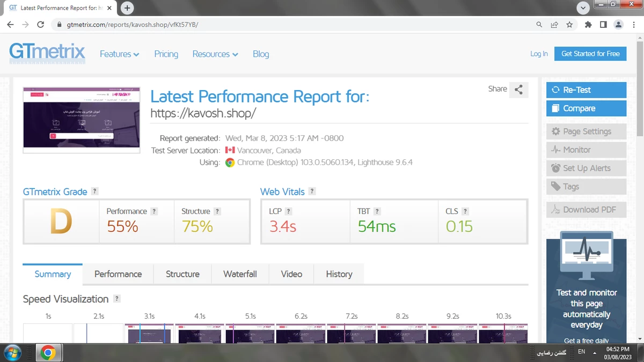The height and width of the screenshot is (362, 644).
Task: Click the EN language indicator in the taskbar
Action: (581, 352)
